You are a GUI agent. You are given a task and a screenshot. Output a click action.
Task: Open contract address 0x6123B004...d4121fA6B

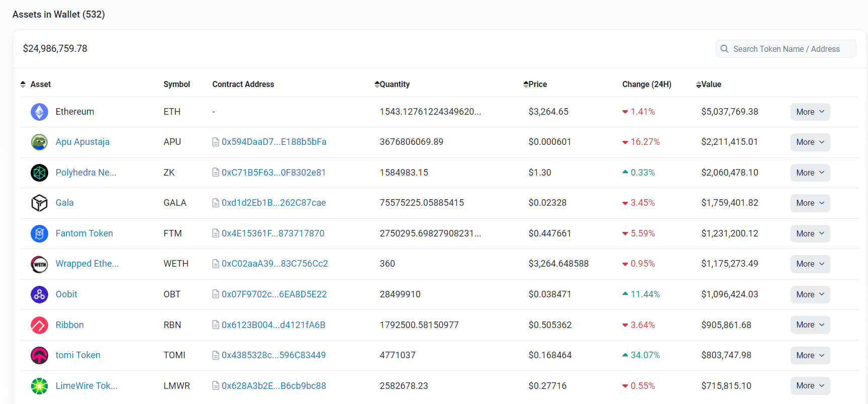coord(273,325)
